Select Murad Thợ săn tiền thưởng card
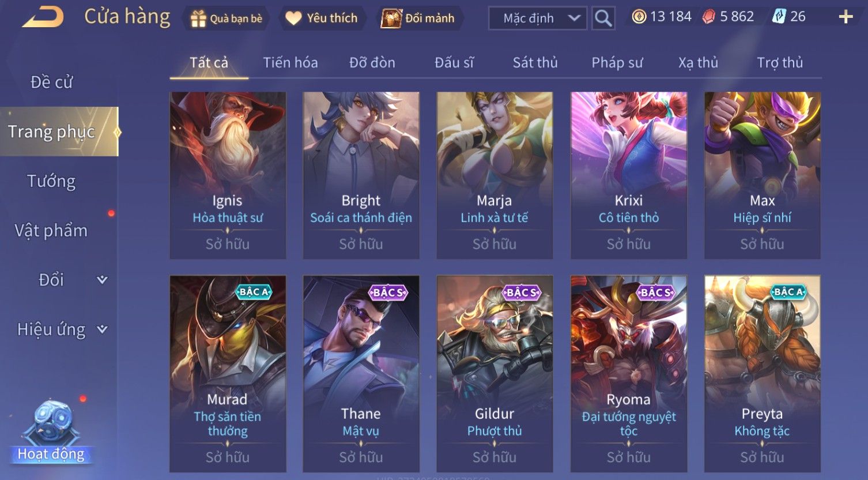 pyautogui.click(x=228, y=374)
